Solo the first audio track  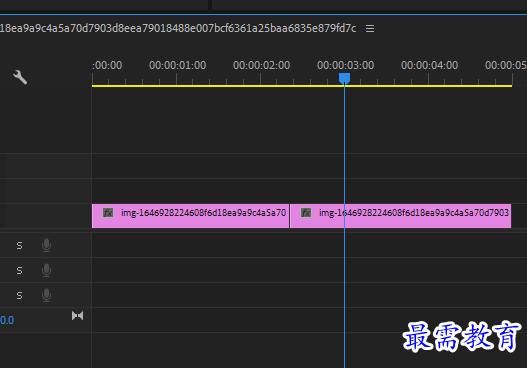[x=19, y=246]
